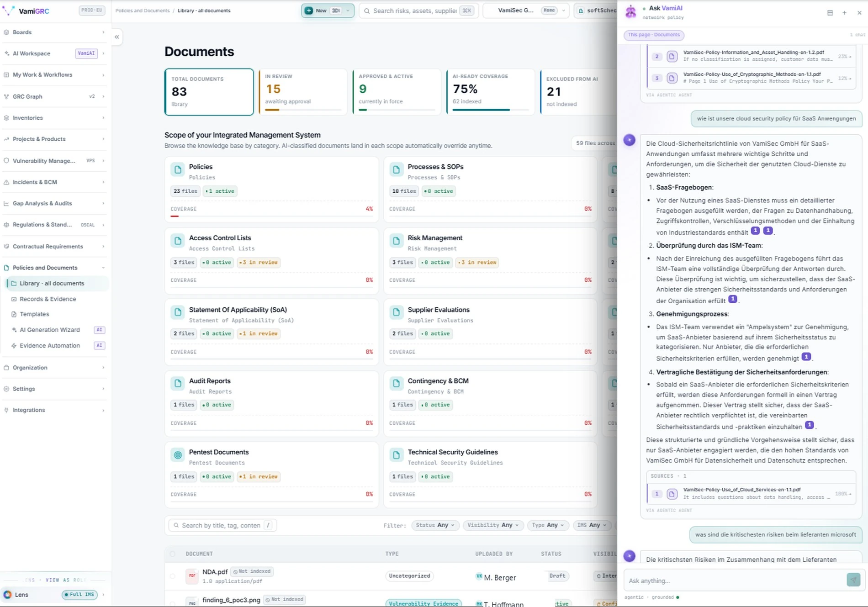868x607 pixels.
Task: Click the Contingency & BCM category icon
Action: (396, 384)
